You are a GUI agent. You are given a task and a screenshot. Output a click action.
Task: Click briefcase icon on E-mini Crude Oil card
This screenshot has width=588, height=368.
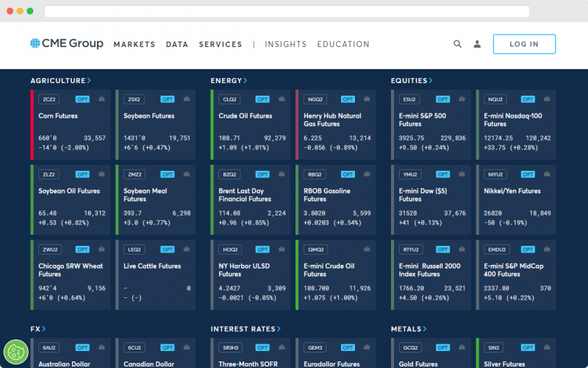click(367, 250)
